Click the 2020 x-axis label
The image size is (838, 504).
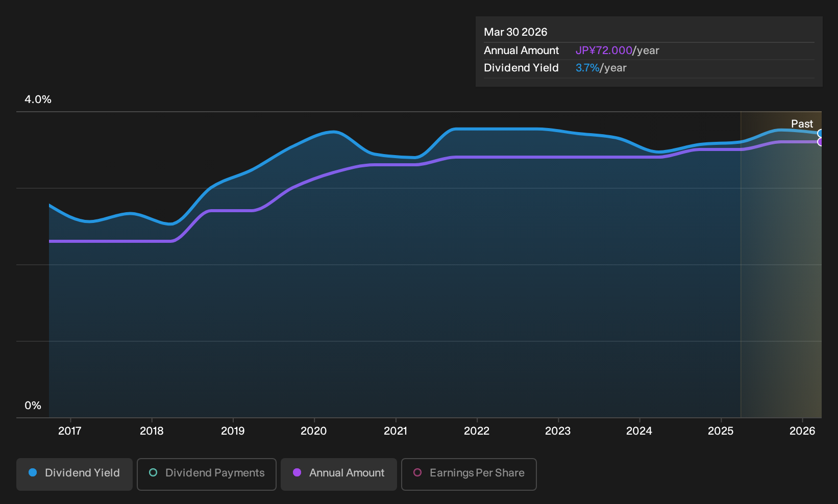(314, 431)
